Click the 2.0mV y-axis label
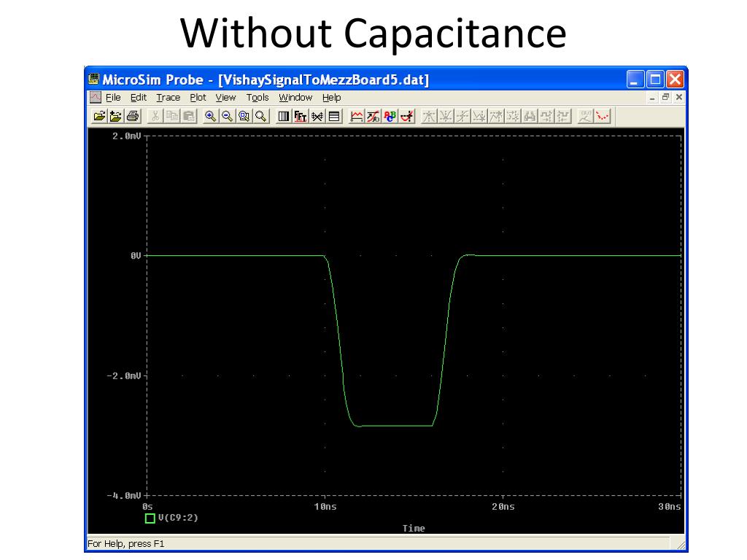This screenshot has width=747, height=560. pos(127,136)
